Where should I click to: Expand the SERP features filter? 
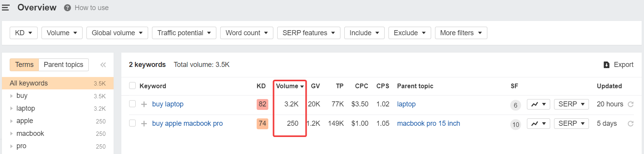(x=309, y=33)
